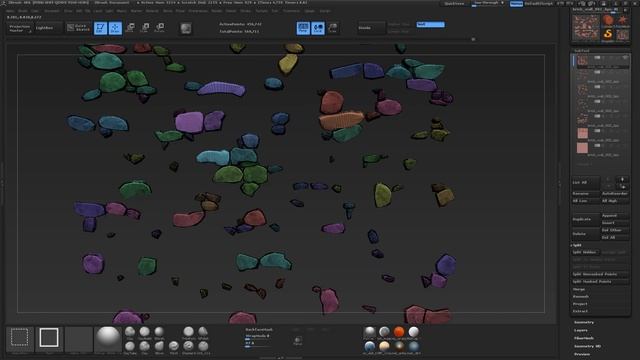Click the blue subdivision slider on top shelf

coord(431,24)
